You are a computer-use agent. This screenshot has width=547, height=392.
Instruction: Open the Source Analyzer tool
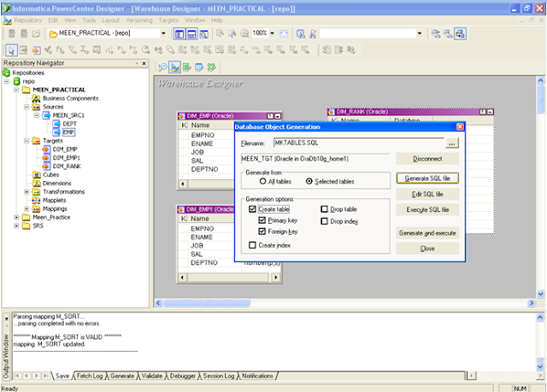pyautogui.click(x=162, y=67)
